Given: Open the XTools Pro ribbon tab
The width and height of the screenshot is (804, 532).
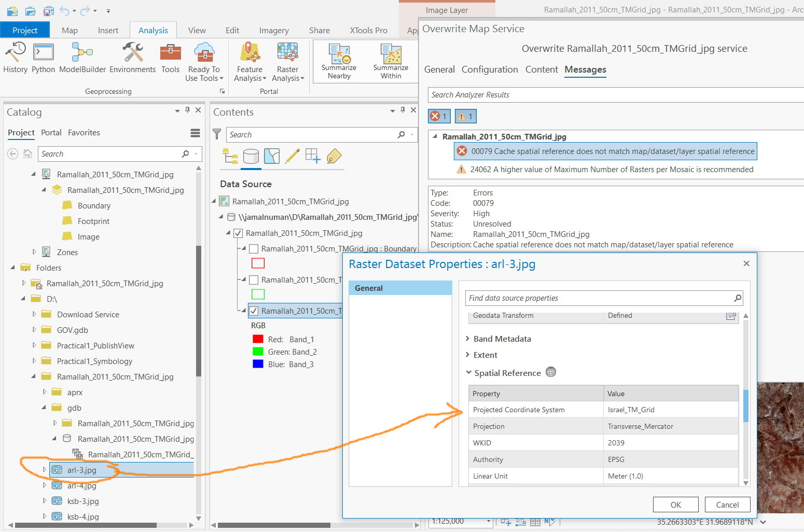Looking at the screenshot, I should (x=368, y=30).
